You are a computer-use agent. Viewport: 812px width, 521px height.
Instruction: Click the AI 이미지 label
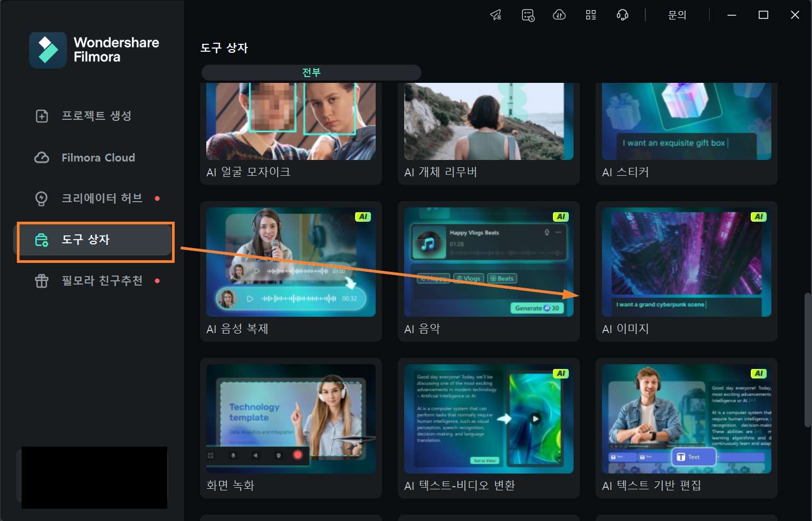pos(625,329)
